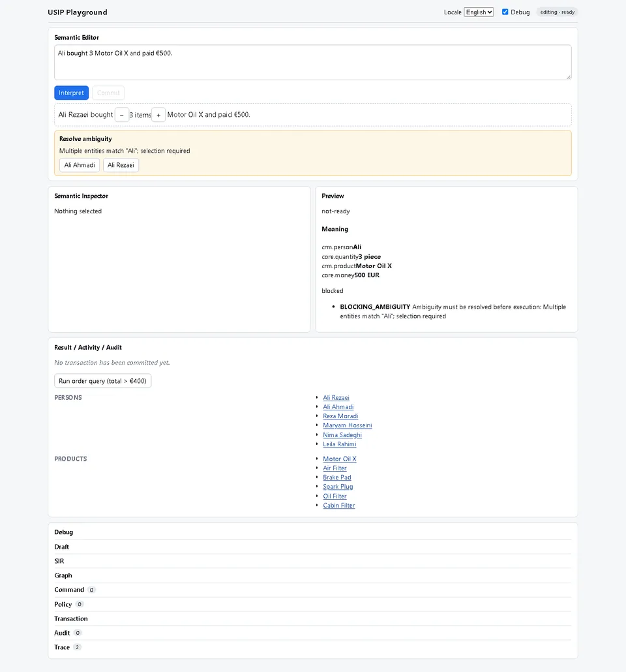Choose Ali Rezaei to resolve ambiguity
626x672 pixels.
pyautogui.click(x=121, y=165)
